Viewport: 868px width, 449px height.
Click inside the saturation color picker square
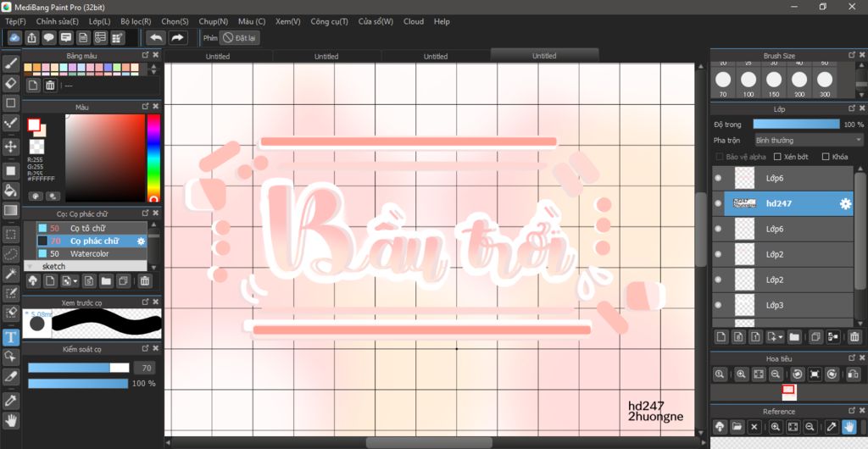pyautogui.click(x=104, y=158)
